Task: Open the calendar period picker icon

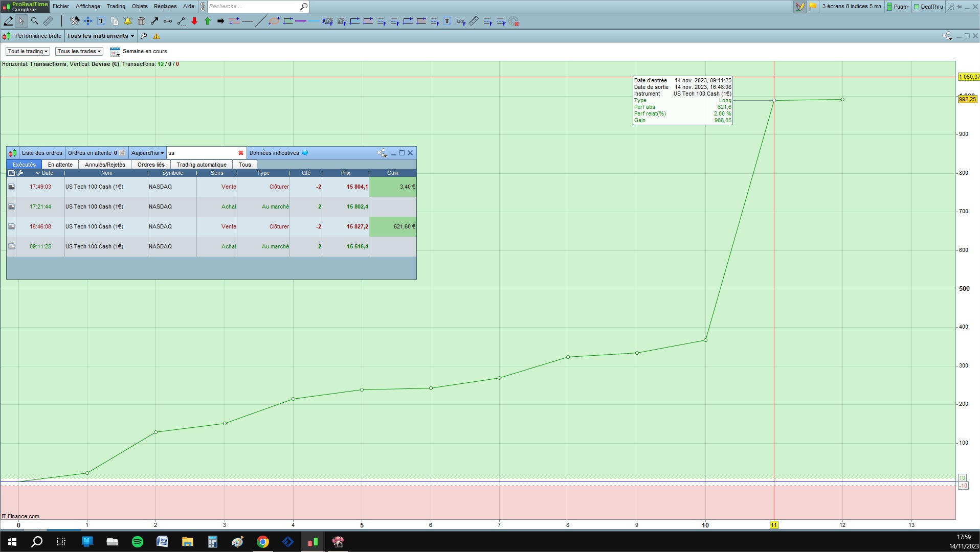Action: pyautogui.click(x=115, y=52)
